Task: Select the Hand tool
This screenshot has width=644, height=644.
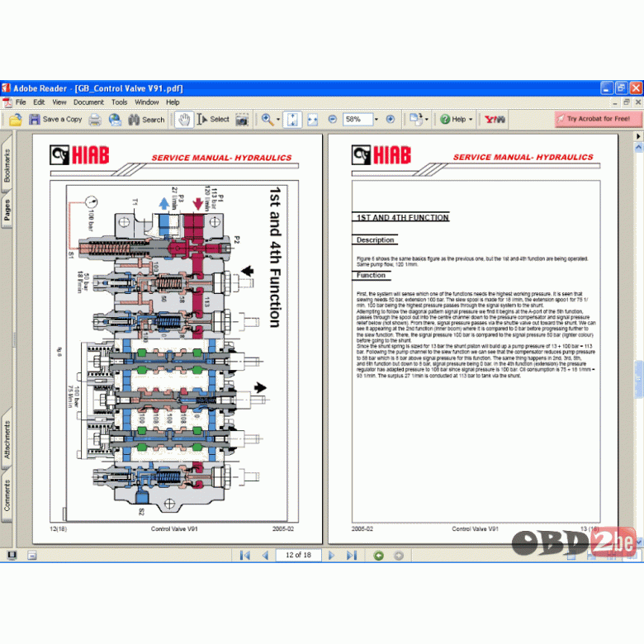Action: tap(184, 120)
